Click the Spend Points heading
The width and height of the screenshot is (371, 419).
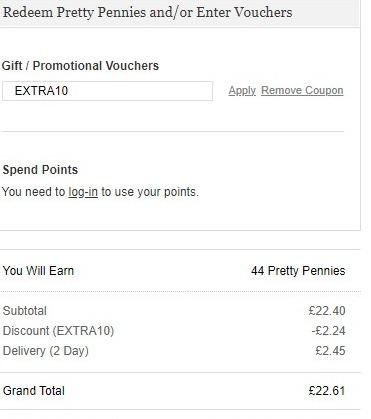pyautogui.click(x=40, y=170)
